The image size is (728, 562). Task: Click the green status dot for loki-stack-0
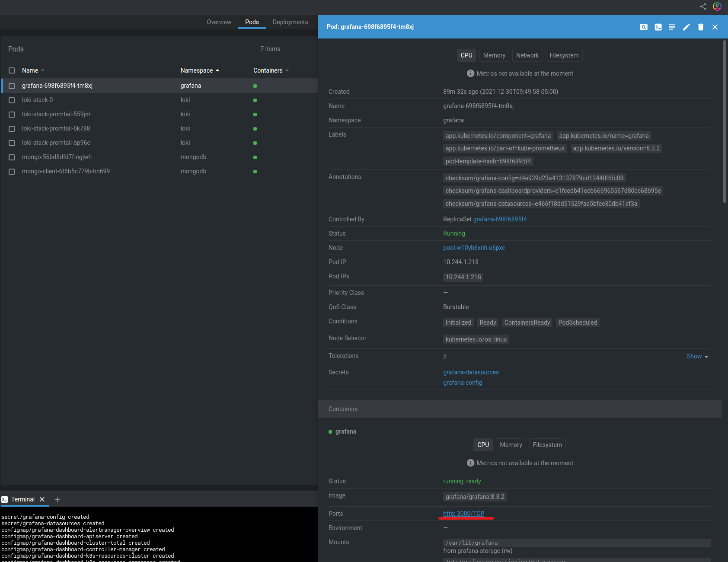[x=255, y=100]
